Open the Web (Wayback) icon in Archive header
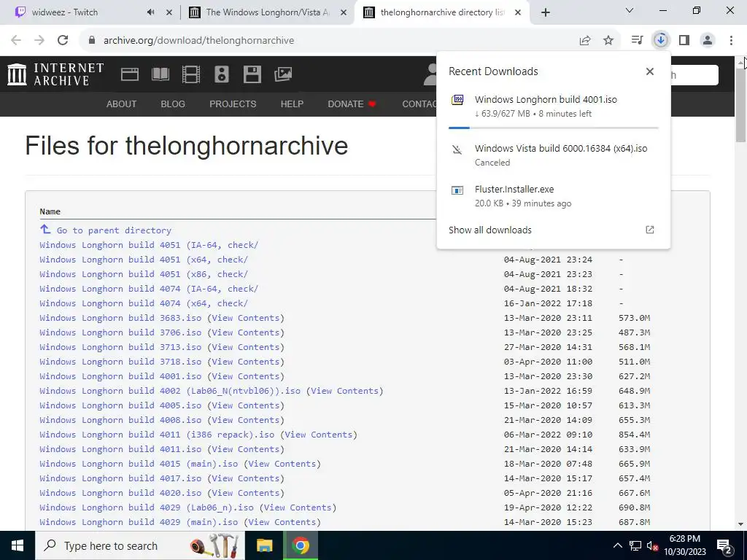Screen dimensions: 747x560 coord(130,74)
